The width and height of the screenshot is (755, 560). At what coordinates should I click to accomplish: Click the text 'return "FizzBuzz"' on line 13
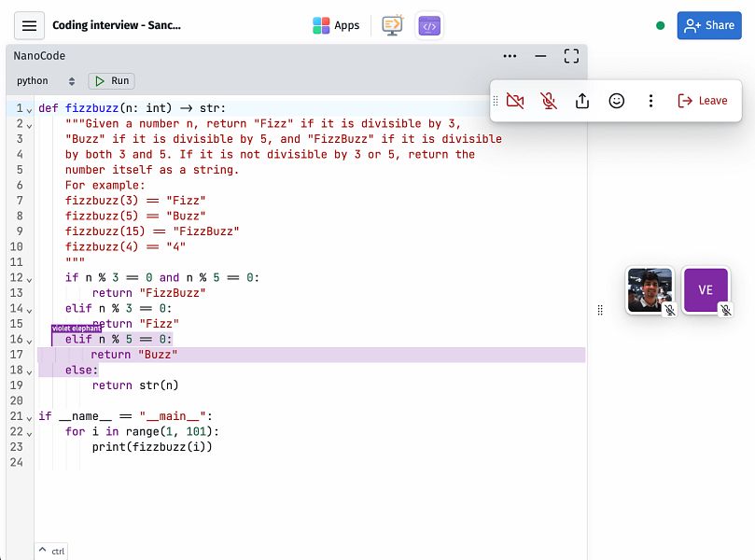click(x=148, y=293)
